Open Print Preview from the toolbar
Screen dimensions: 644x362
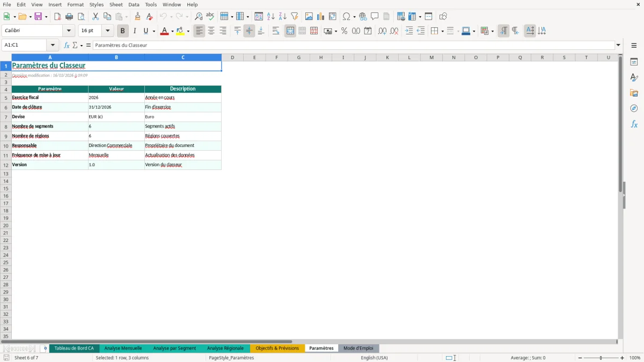tap(81, 17)
